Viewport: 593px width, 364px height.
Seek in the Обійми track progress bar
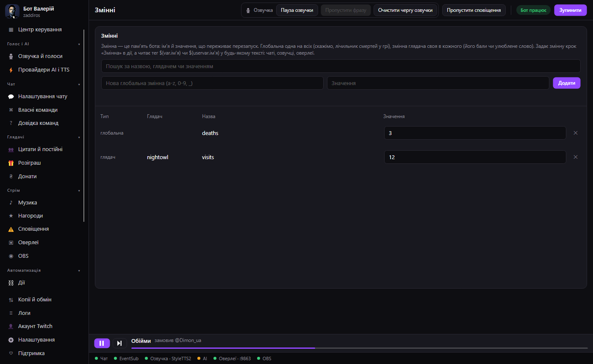(x=360, y=348)
